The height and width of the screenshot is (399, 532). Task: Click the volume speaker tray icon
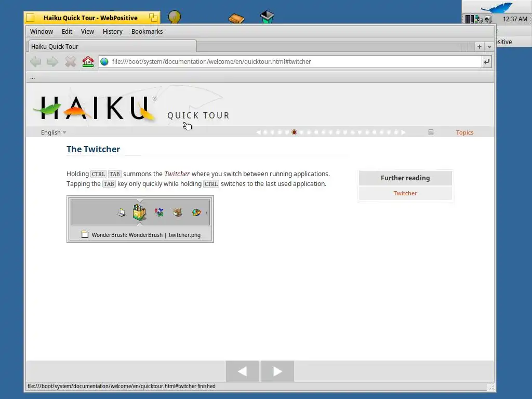click(x=488, y=19)
